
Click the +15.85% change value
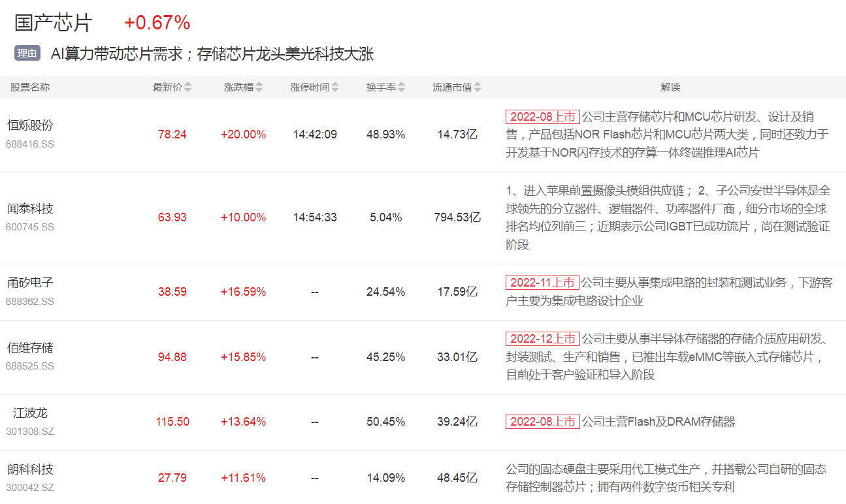point(243,357)
